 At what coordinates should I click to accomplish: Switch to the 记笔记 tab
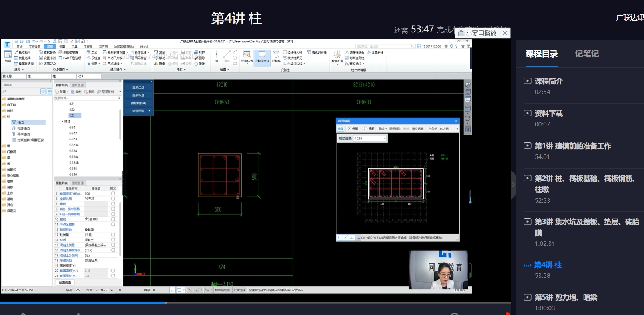[587, 54]
